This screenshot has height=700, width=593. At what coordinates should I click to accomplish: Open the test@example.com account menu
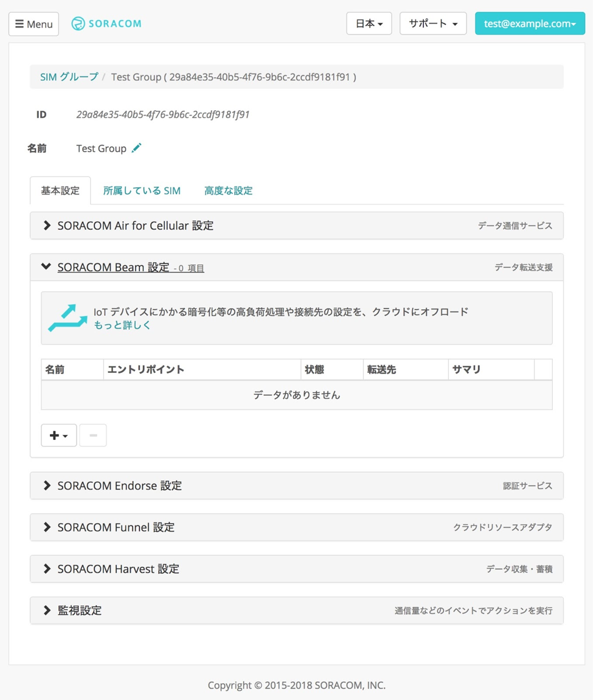[x=530, y=24]
